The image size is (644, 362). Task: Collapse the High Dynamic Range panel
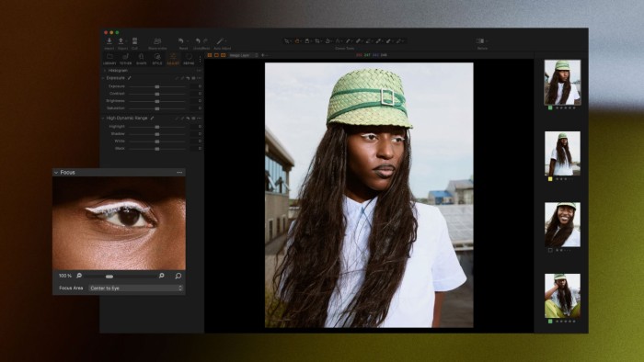tap(103, 119)
